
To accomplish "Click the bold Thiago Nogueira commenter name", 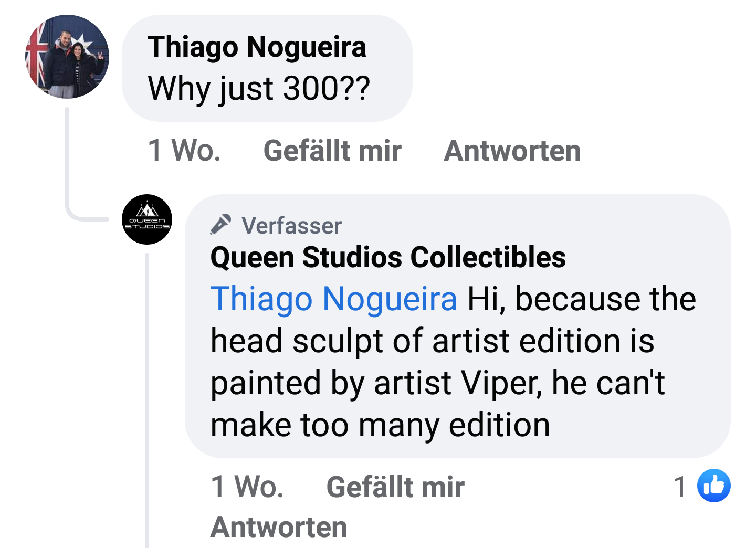I will point(257,47).
